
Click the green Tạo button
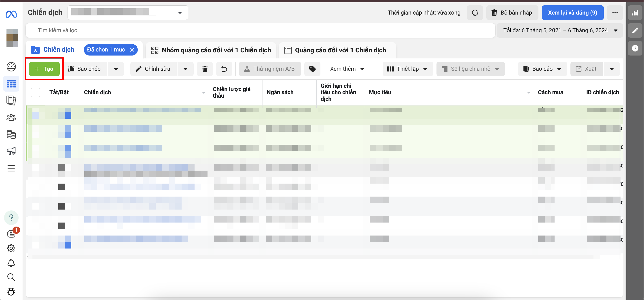44,69
